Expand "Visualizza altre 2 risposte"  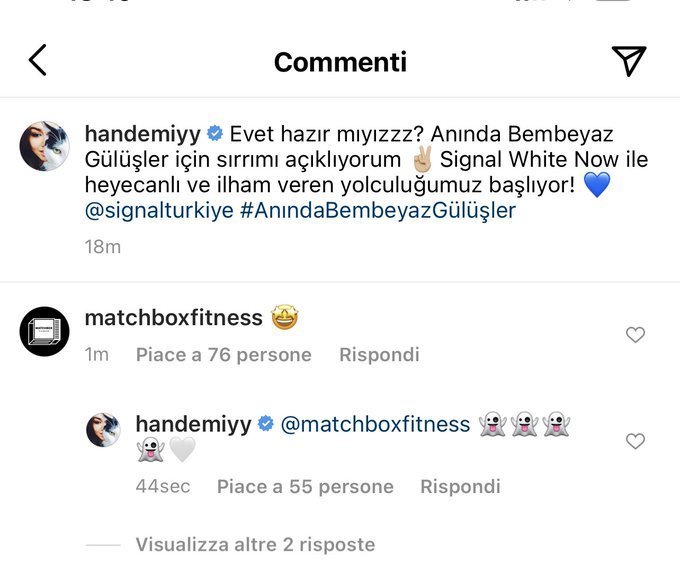click(255, 545)
